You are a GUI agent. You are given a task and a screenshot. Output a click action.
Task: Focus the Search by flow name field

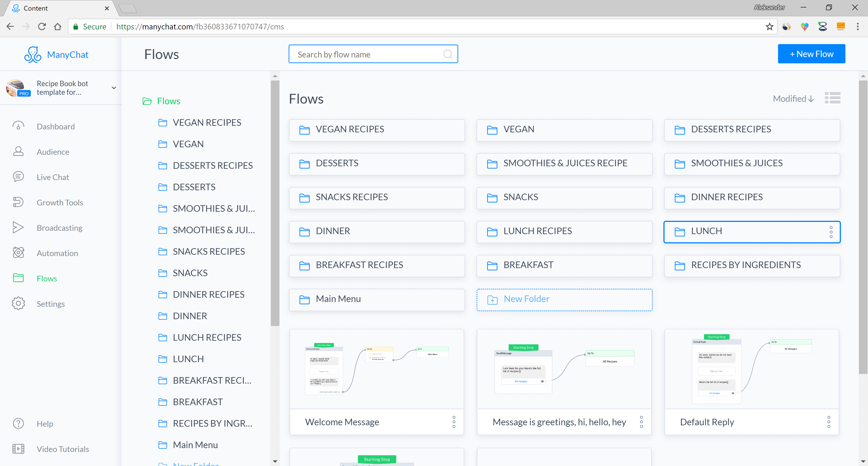[x=373, y=54]
